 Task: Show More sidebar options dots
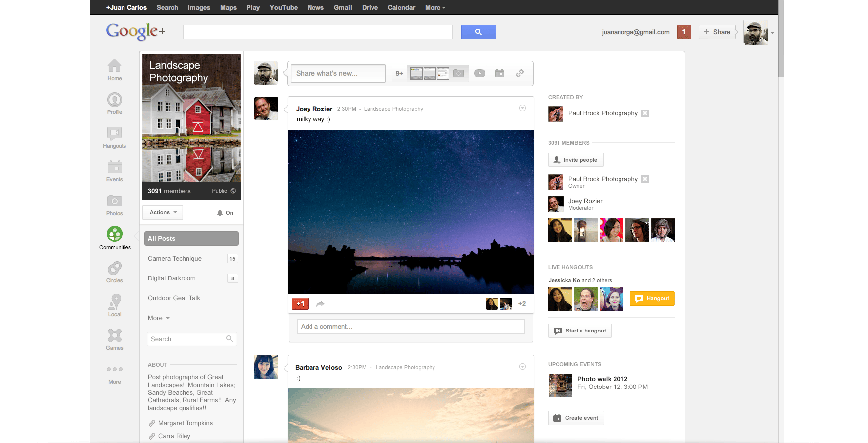pyautogui.click(x=114, y=369)
